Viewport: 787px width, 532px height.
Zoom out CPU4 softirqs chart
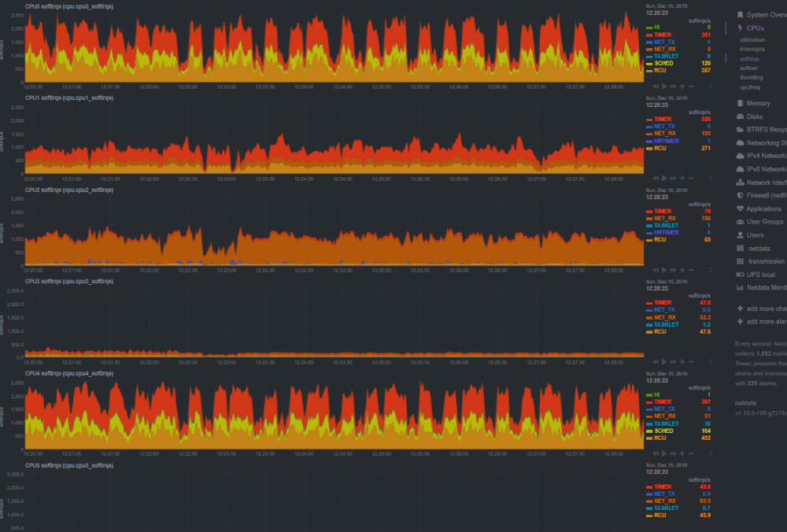691,453
